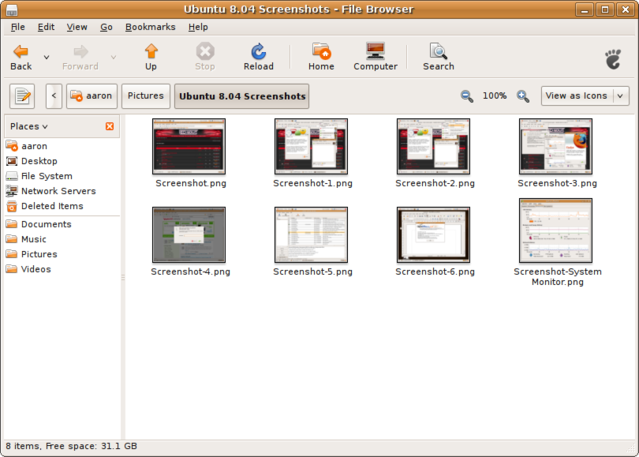639x457 pixels.
Task: Toggle text-based location bar edit button
Action: [22, 96]
